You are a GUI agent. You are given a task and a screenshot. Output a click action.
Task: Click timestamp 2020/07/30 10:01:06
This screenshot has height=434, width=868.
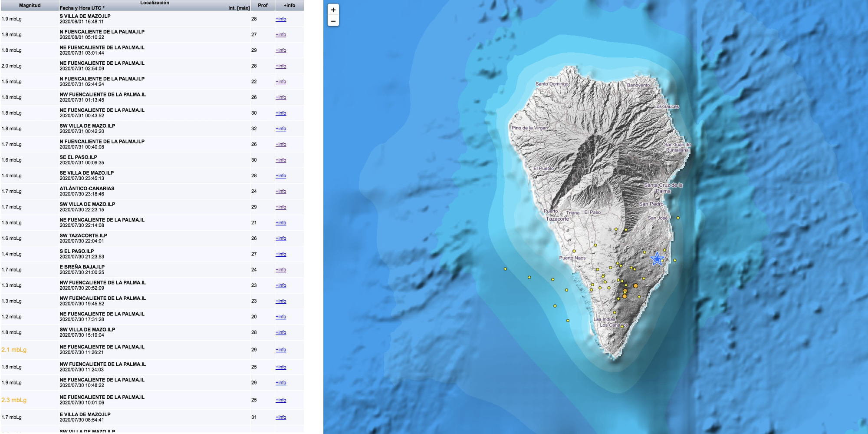coord(82,403)
